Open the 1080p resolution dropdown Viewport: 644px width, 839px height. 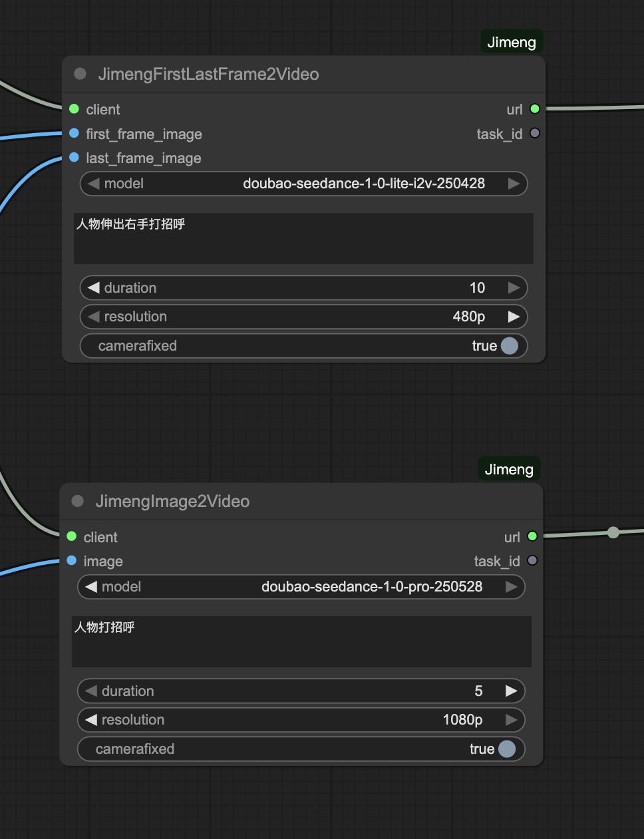coord(301,720)
